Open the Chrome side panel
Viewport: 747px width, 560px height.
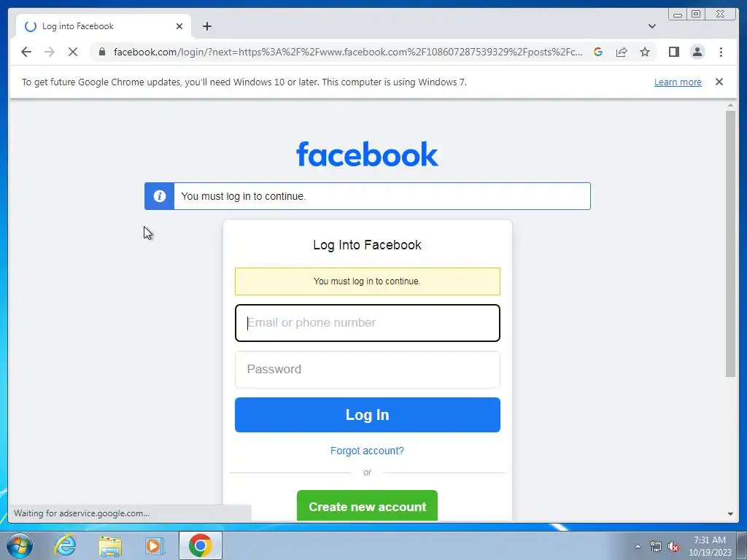click(x=673, y=52)
